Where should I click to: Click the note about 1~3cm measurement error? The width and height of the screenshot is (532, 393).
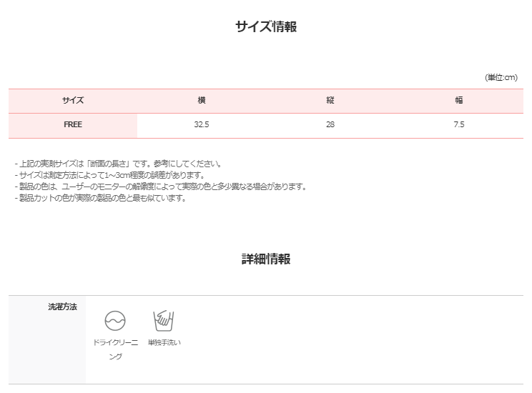(110, 175)
